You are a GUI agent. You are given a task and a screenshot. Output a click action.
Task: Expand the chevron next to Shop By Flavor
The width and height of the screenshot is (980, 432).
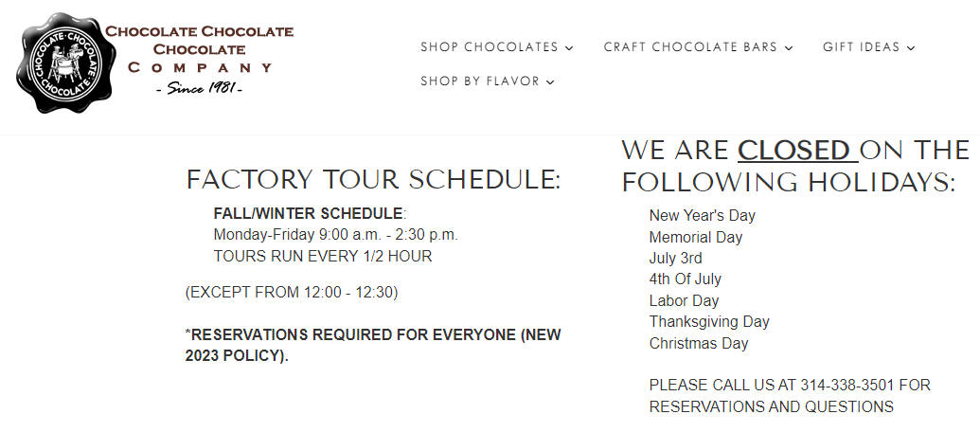tap(550, 82)
